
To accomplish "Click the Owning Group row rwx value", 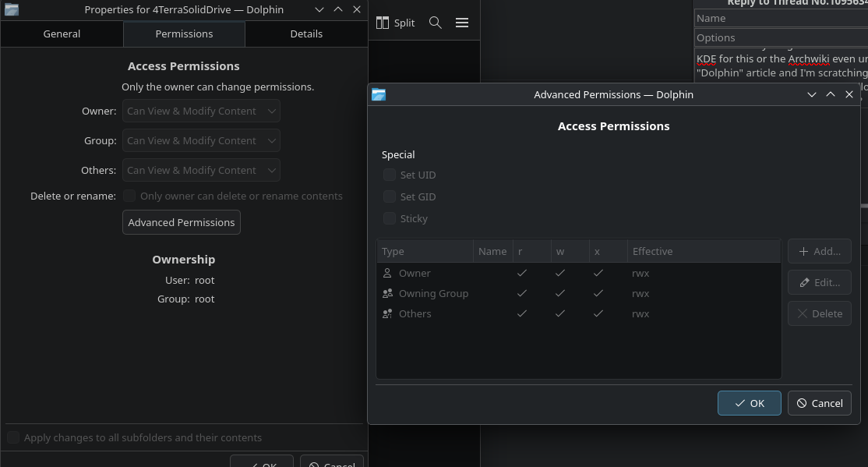I will tap(640, 294).
